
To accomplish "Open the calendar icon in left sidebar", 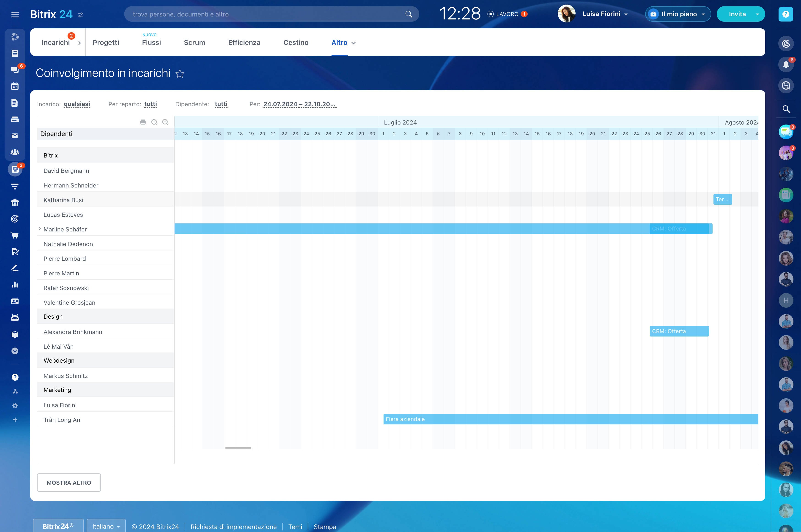I will [x=15, y=86].
